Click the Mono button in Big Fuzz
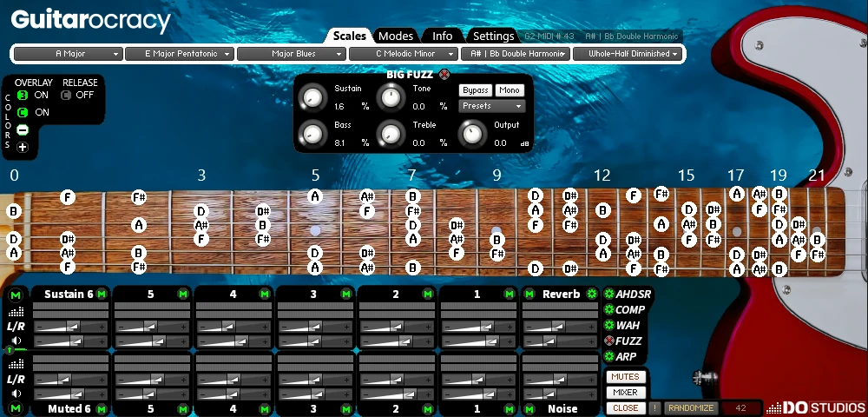The width and height of the screenshot is (868, 417). pos(510,90)
